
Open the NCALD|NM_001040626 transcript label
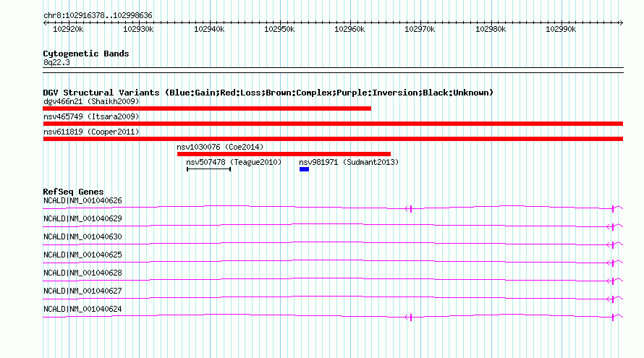click(x=82, y=201)
